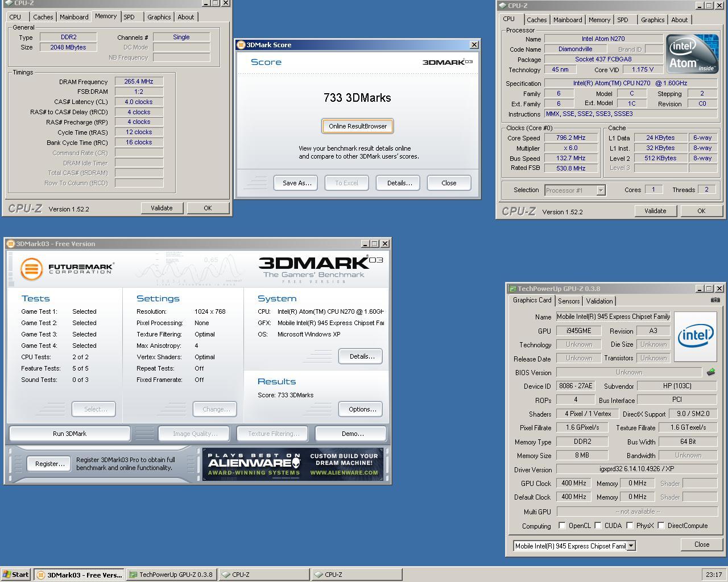Click the Driver Version field in GPU-Z

(x=636, y=469)
